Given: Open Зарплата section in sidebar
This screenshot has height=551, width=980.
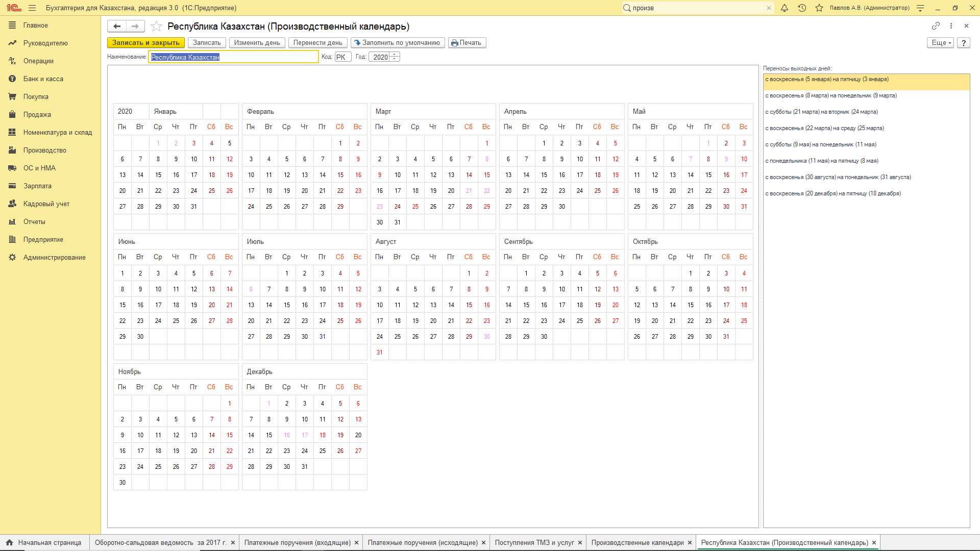Looking at the screenshot, I should (x=37, y=186).
